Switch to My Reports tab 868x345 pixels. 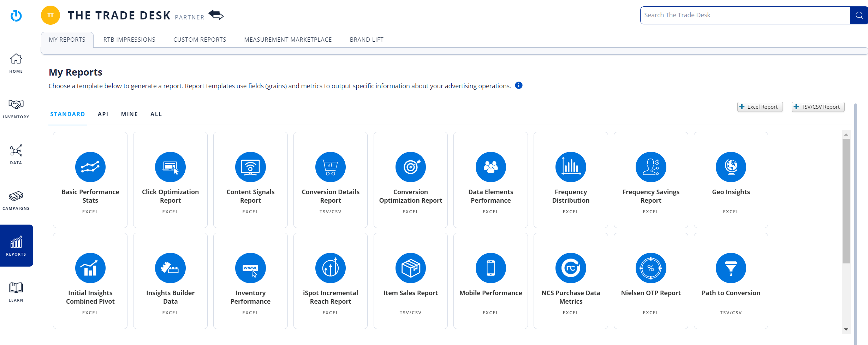pyautogui.click(x=67, y=40)
